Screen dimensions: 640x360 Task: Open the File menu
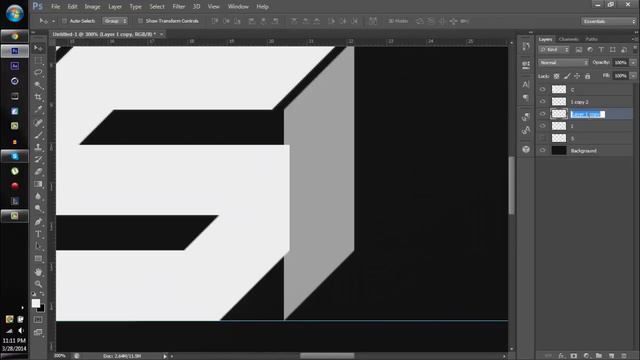point(56,7)
